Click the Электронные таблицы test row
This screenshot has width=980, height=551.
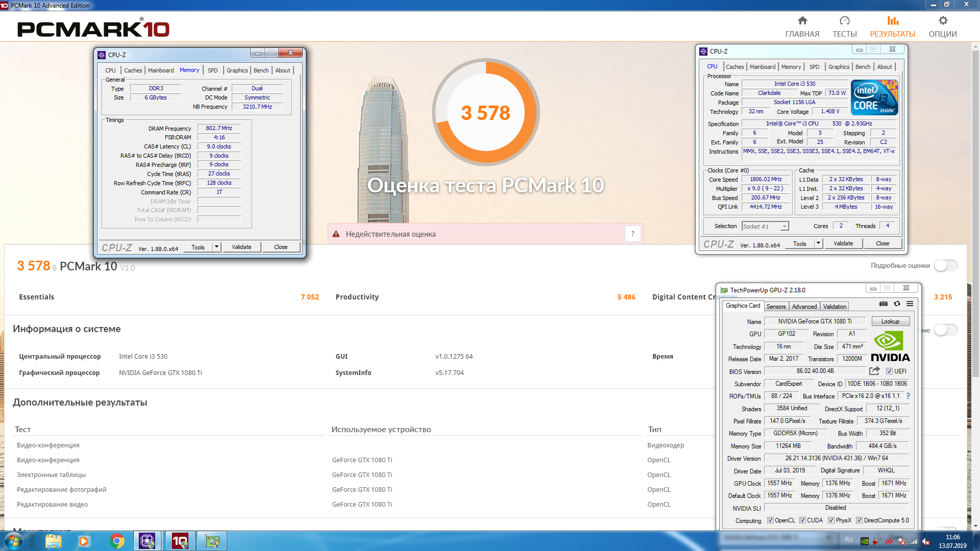point(51,474)
